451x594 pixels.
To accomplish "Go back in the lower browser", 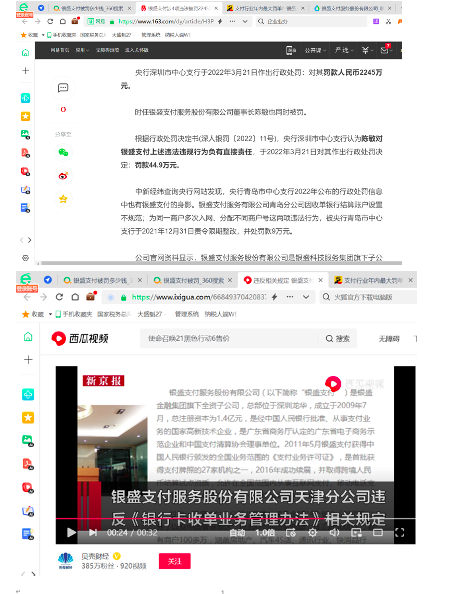I will [x=27, y=297].
